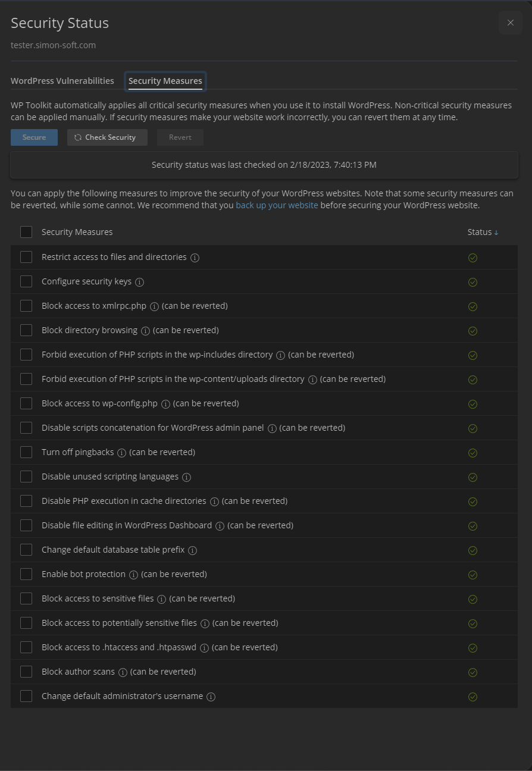
Task: Tick the Turn off pingbacks checkbox
Action: pyautogui.click(x=26, y=452)
